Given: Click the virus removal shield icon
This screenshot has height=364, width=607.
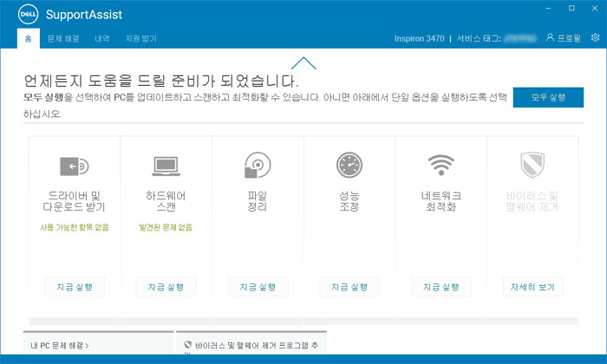Looking at the screenshot, I should (532, 165).
